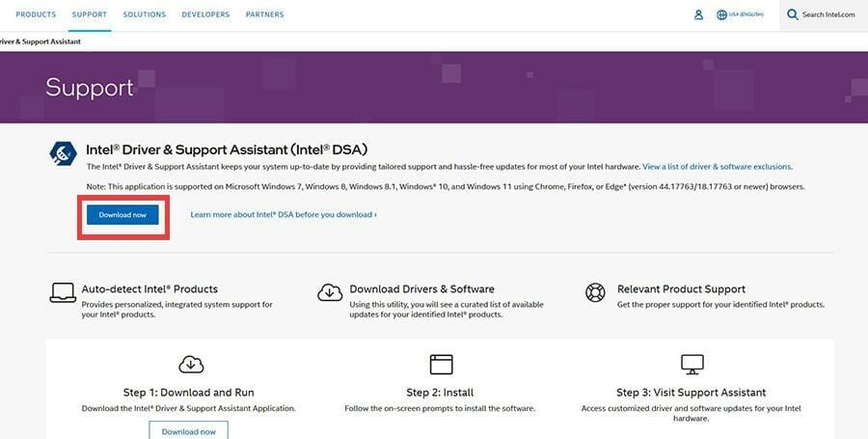Click the cloud Download Drivers icon
Screen dimensions: 868x439
tap(330, 292)
